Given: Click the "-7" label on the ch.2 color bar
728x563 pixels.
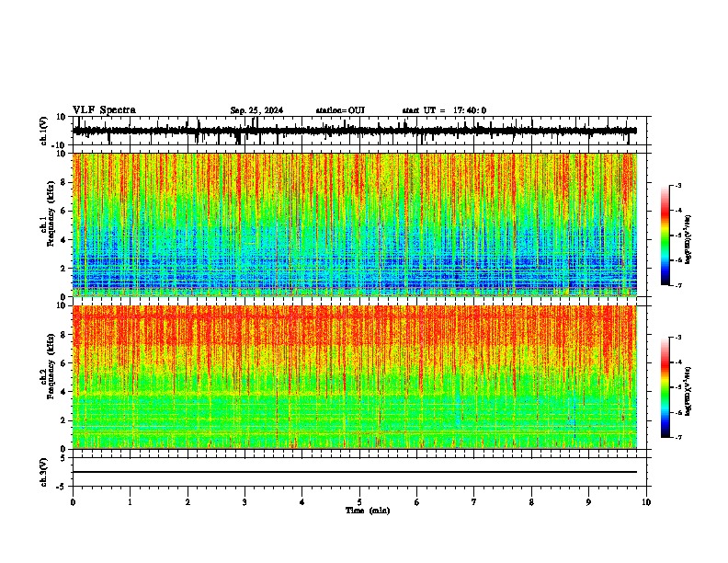Looking at the screenshot, I should click(x=678, y=438).
